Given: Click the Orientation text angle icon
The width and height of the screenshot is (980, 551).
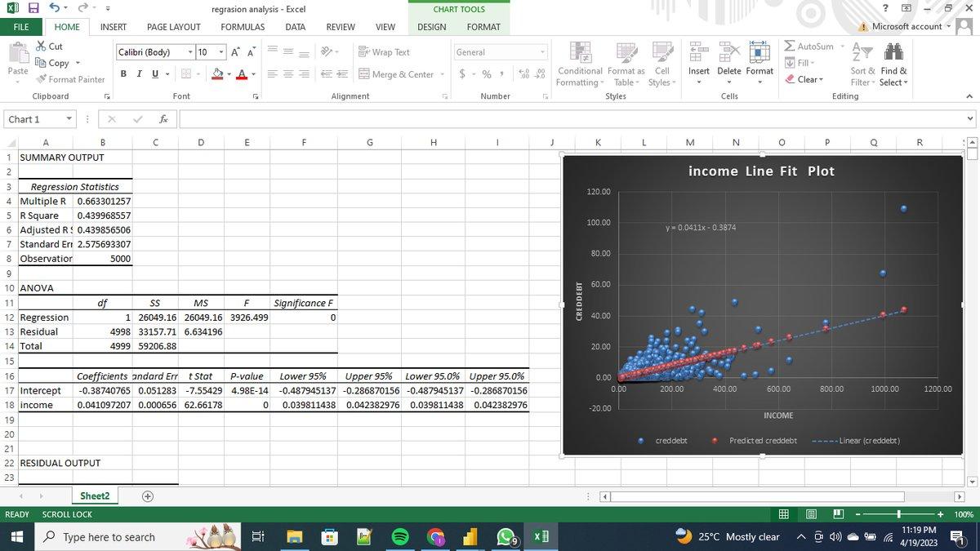Looking at the screenshot, I should [x=327, y=52].
